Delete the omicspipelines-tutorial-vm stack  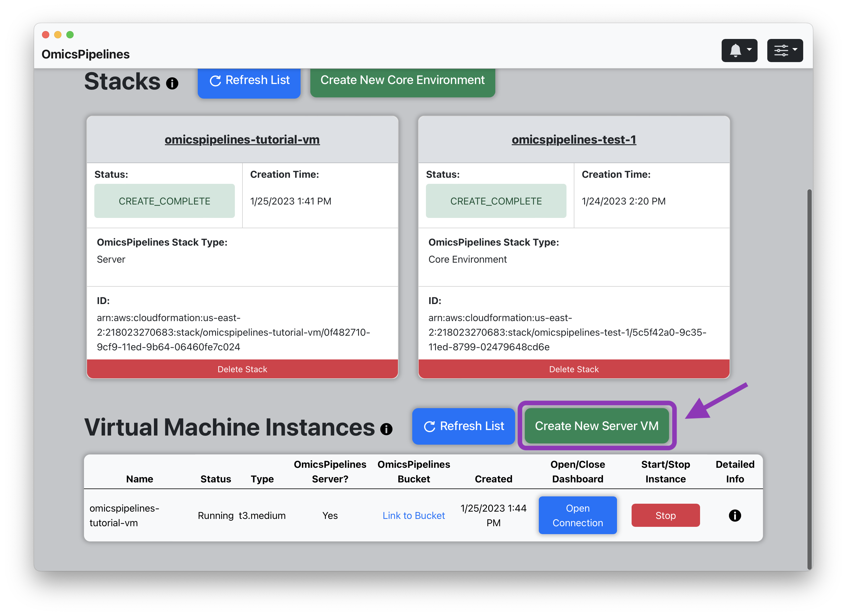[x=242, y=369]
